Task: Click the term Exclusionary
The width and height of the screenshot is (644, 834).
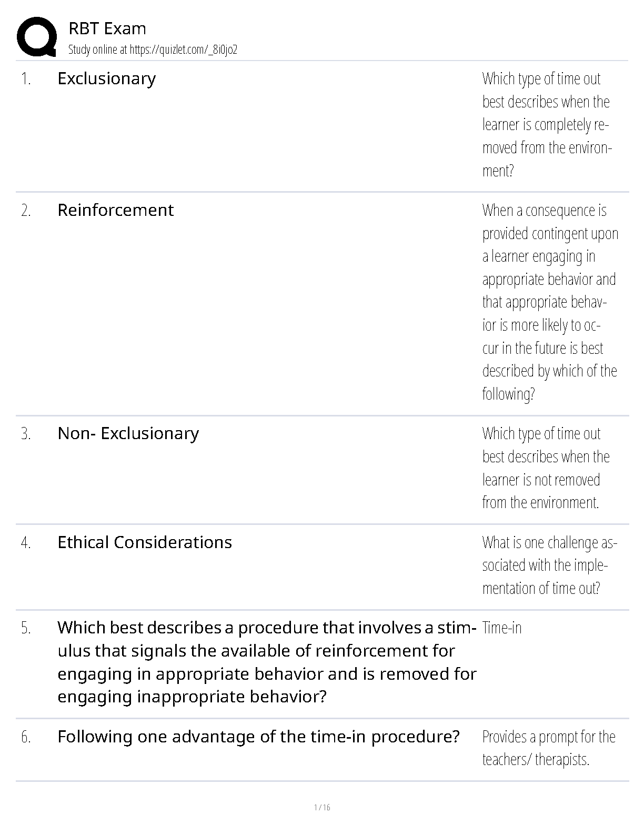Action: (107, 79)
